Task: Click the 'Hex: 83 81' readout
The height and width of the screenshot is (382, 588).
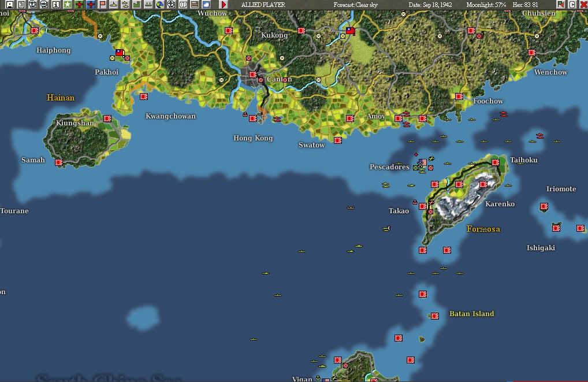Action: (525, 5)
